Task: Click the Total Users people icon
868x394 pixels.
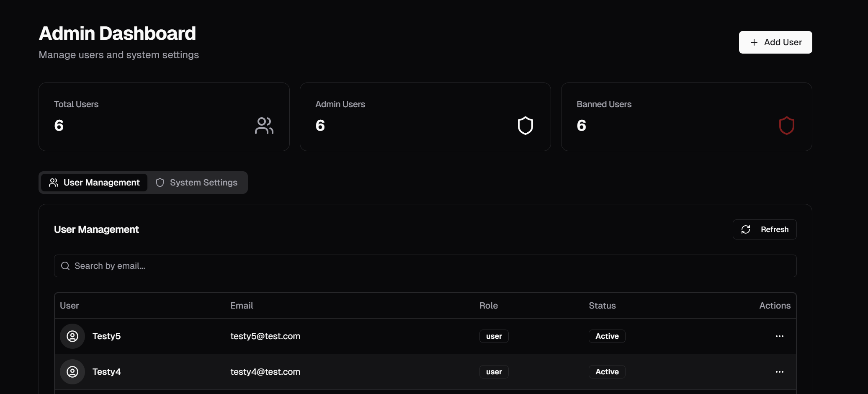Action: tap(264, 126)
